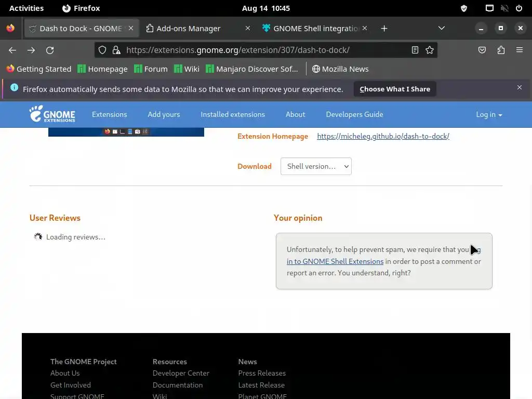Viewport: 532px width, 399px height.
Task: Reload the current page
Action: [50, 50]
